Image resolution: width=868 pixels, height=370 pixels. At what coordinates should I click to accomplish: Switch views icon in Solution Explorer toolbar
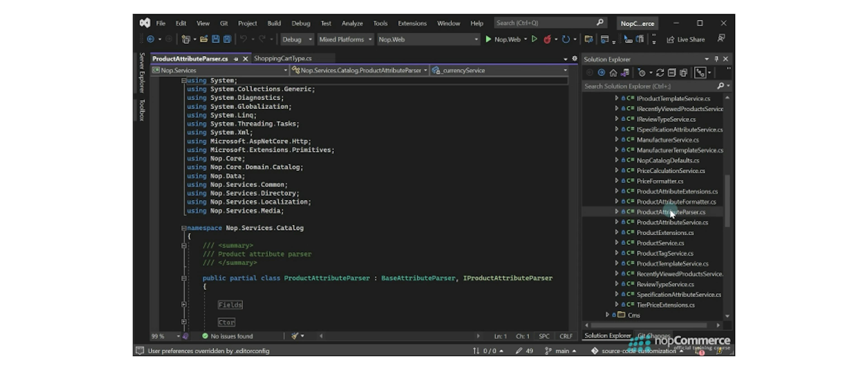[x=625, y=73]
